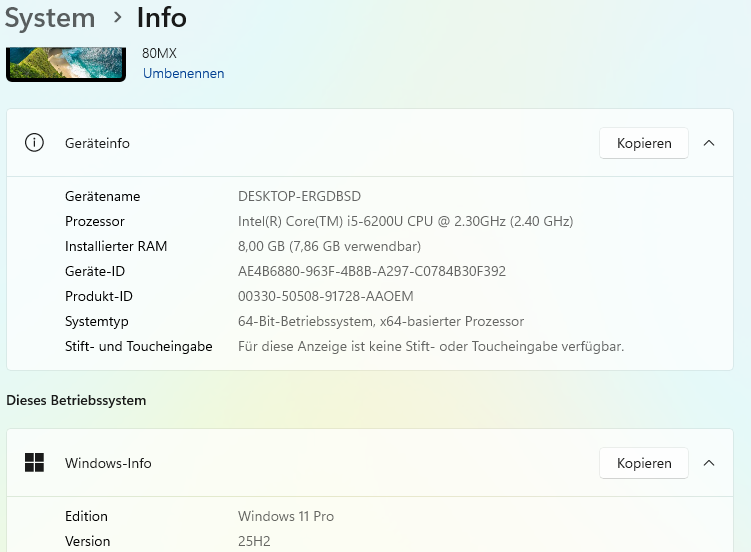Select the Windows 11 Pro edition value
This screenshot has width=751, height=552.
[286, 516]
